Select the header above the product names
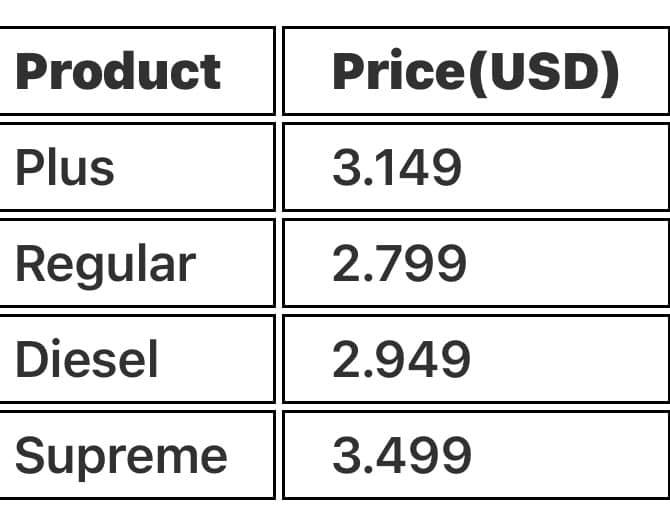Image resolution: width=670 pixels, height=525 pixels. pyautogui.click(x=118, y=71)
